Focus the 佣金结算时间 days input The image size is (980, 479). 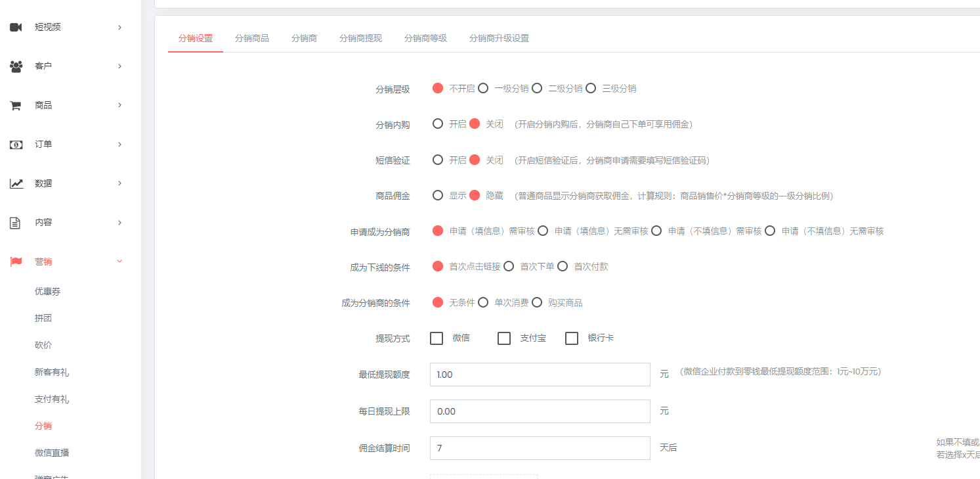(x=540, y=448)
